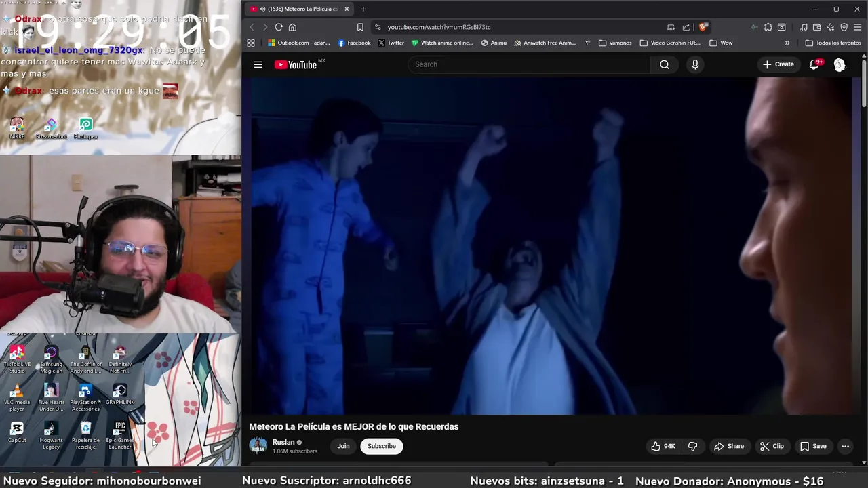Dislike the video with thumbs down
Image resolution: width=868 pixels, height=488 pixels.
pyautogui.click(x=692, y=446)
